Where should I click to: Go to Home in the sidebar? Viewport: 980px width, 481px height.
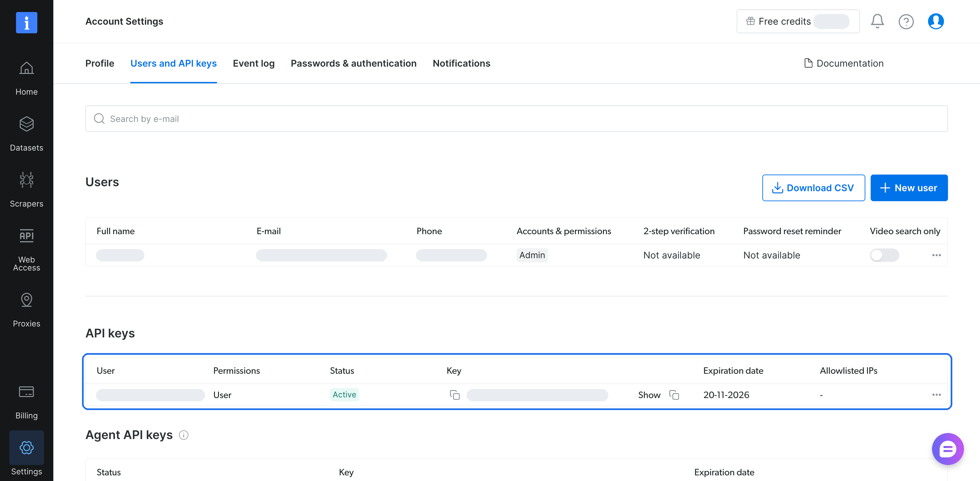(x=26, y=79)
